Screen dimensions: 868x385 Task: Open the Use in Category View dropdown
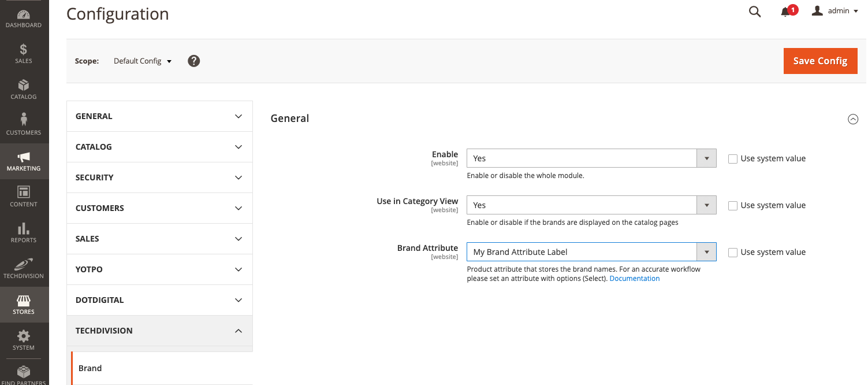coord(591,205)
